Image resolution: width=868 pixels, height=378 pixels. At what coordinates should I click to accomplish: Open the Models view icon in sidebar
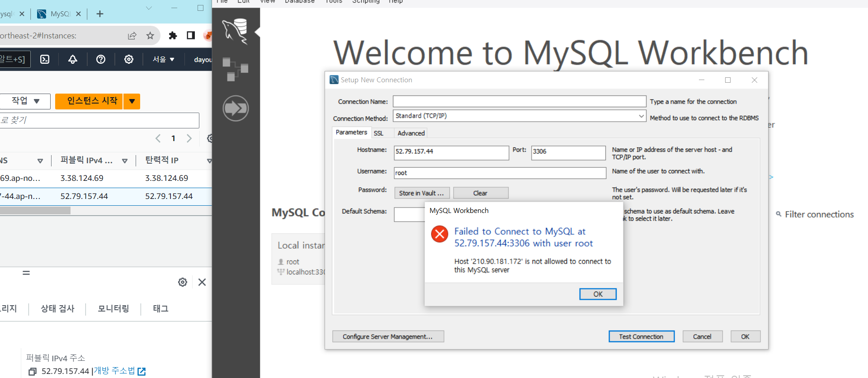[236, 70]
